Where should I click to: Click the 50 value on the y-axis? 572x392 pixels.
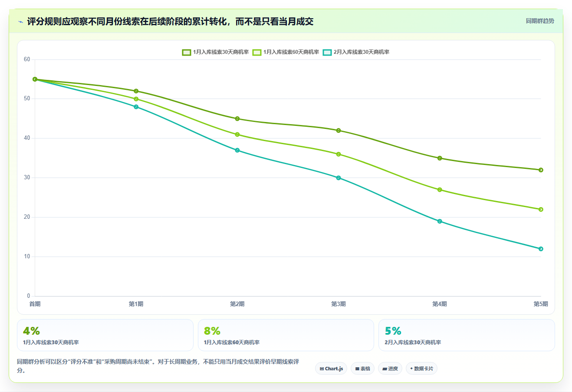point(27,99)
